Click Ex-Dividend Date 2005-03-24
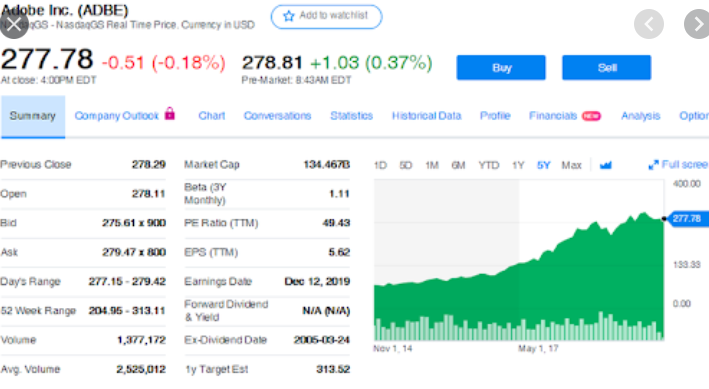Viewport: 709px width, 389px height. click(x=321, y=340)
